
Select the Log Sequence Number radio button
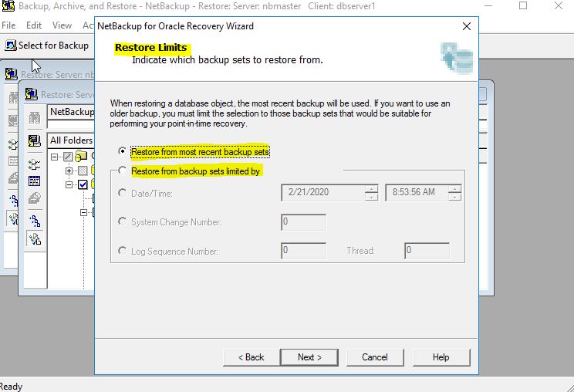tap(122, 251)
